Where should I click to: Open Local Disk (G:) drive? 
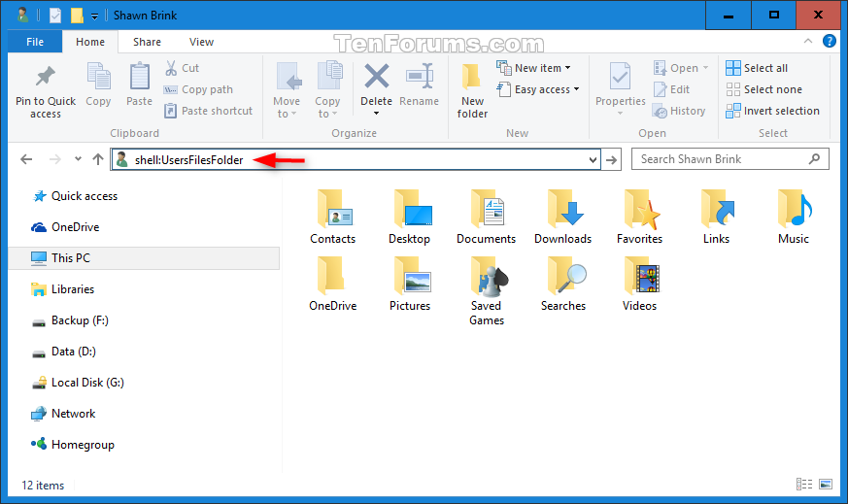(78, 383)
